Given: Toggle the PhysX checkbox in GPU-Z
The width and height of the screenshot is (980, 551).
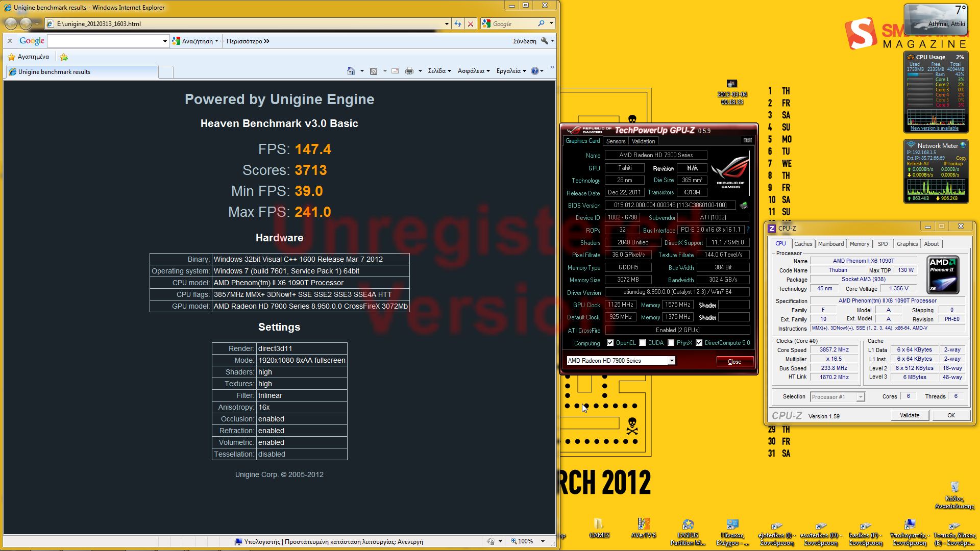Looking at the screenshot, I should [671, 343].
